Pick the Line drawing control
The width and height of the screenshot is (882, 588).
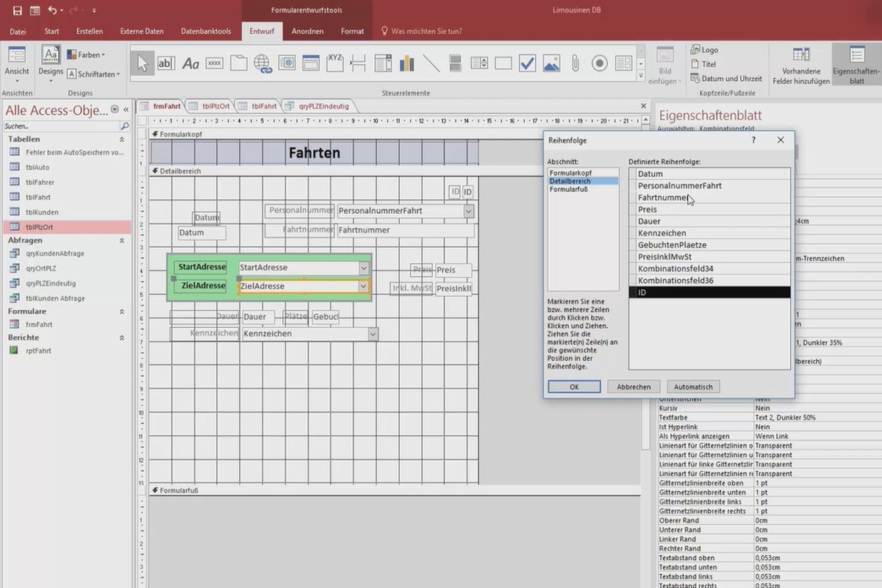(431, 64)
